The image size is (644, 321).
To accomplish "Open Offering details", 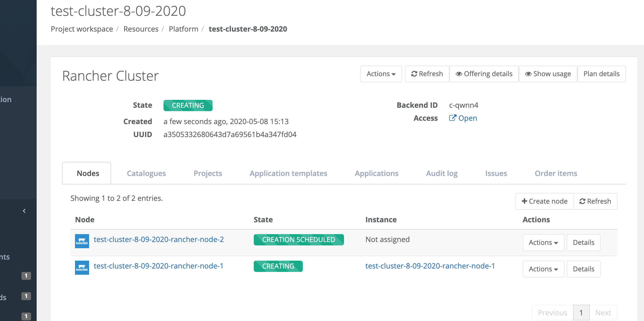I will pos(484,74).
